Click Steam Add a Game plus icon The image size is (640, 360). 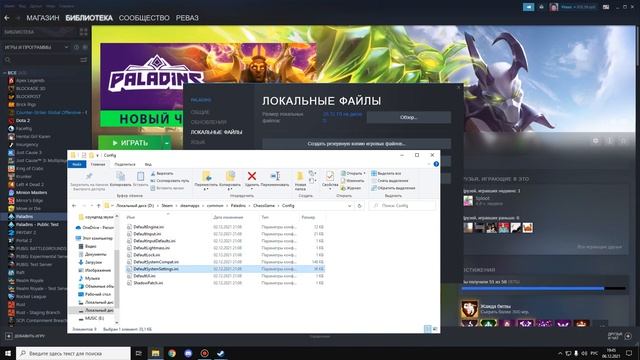click(9, 336)
